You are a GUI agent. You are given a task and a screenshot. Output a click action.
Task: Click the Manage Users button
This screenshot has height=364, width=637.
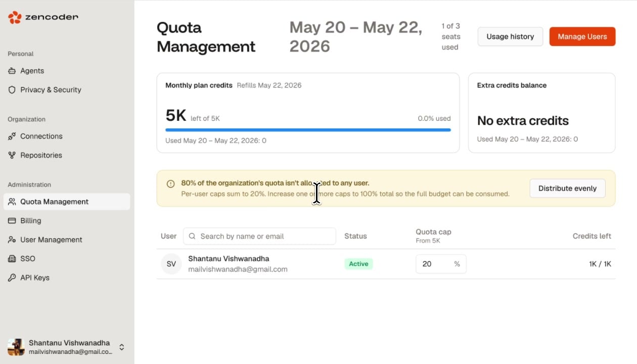582,36
